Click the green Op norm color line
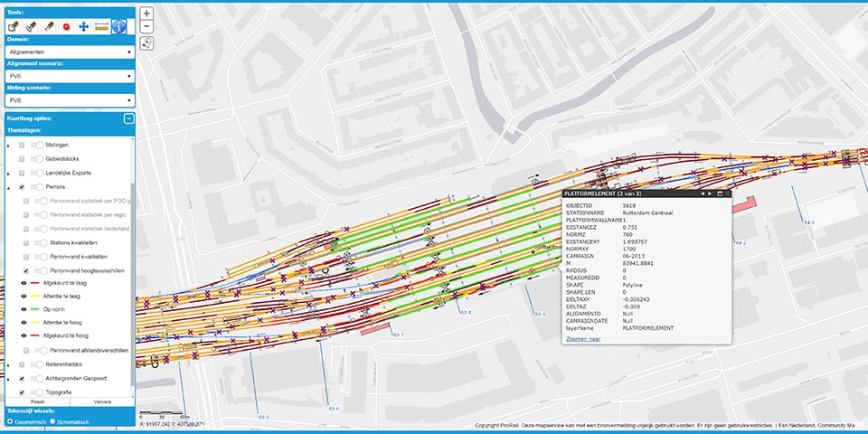868x434 pixels. click(35, 309)
